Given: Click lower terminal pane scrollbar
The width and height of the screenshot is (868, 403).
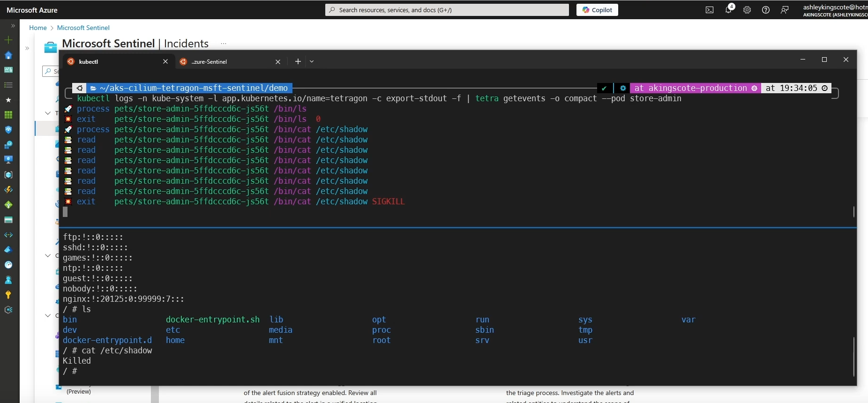Looking at the screenshot, I should [x=853, y=356].
